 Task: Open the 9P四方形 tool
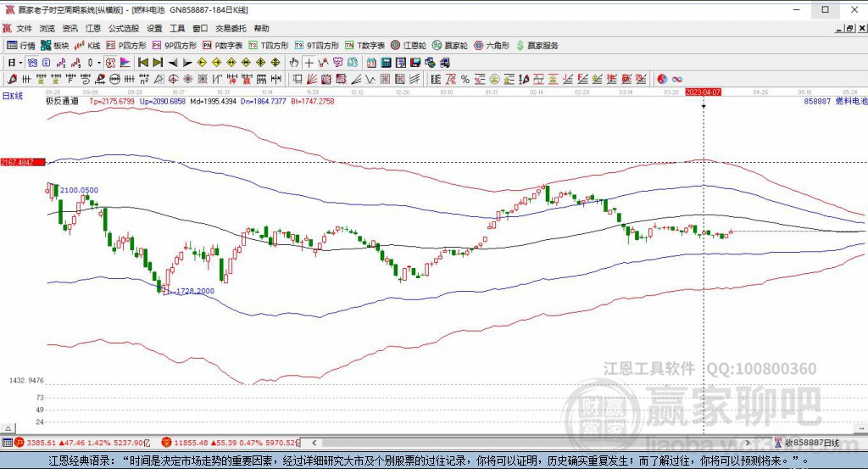175,46
